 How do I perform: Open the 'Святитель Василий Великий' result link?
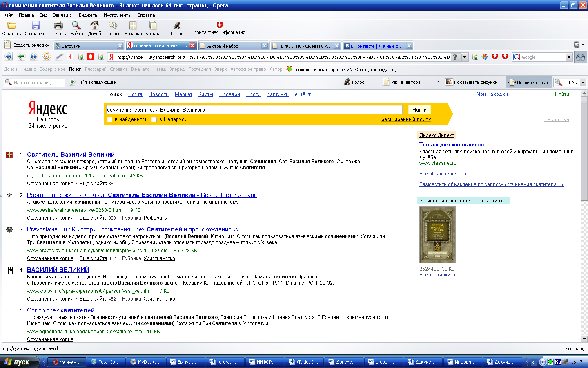[x=71, y=155]
